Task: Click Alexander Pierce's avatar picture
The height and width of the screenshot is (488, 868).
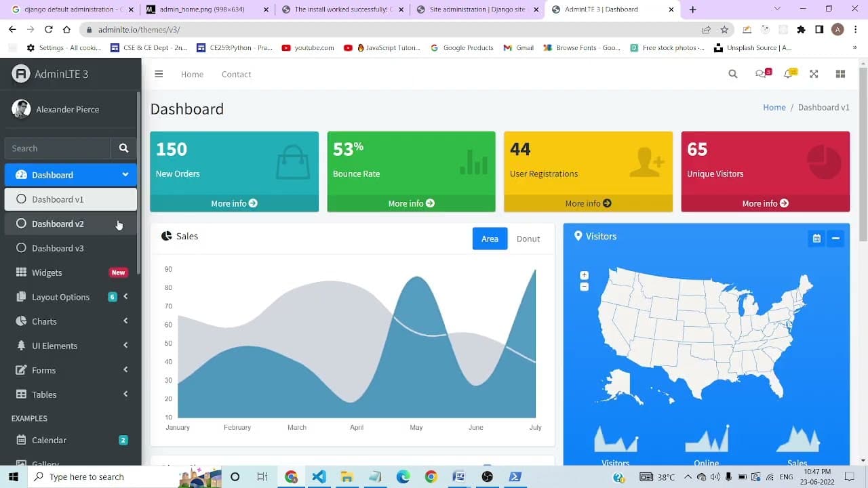Action: (21, 109)
